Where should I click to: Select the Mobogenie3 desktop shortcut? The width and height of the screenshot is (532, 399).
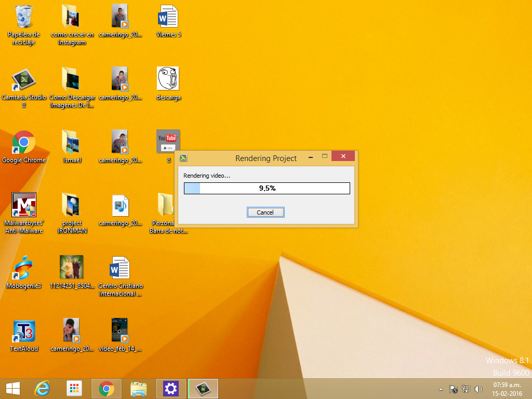coord(24,272)
